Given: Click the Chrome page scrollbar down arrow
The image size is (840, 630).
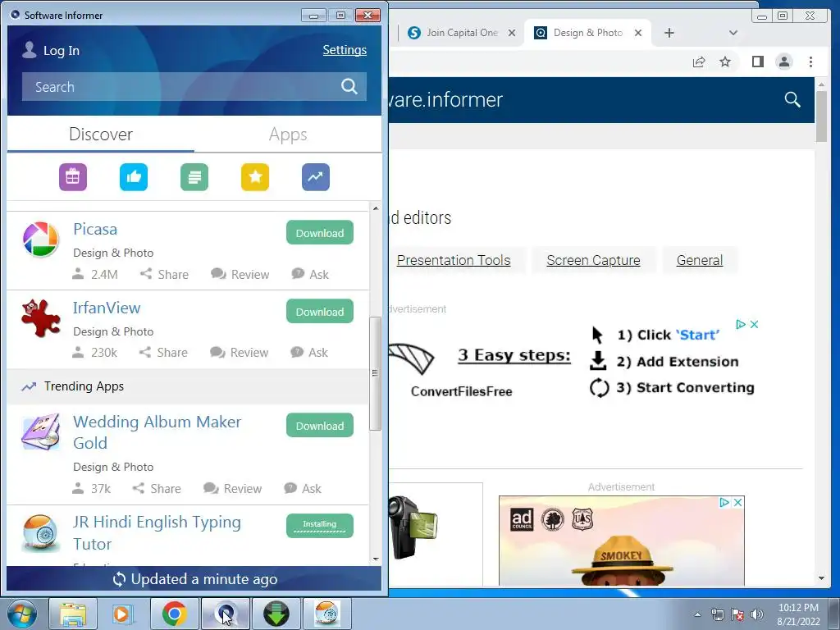Looking at the screenshot, I should tap(822, 578).
